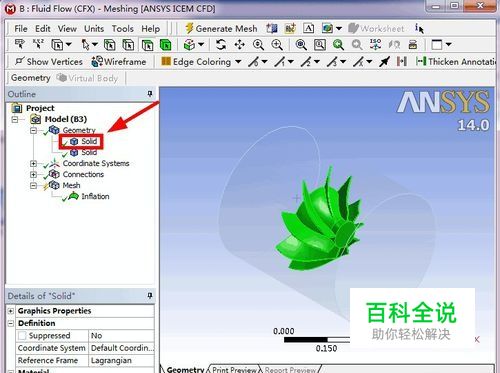Toggle Thicken Annotations
Viewport: 500px width, 373px height.
(455, 62)
